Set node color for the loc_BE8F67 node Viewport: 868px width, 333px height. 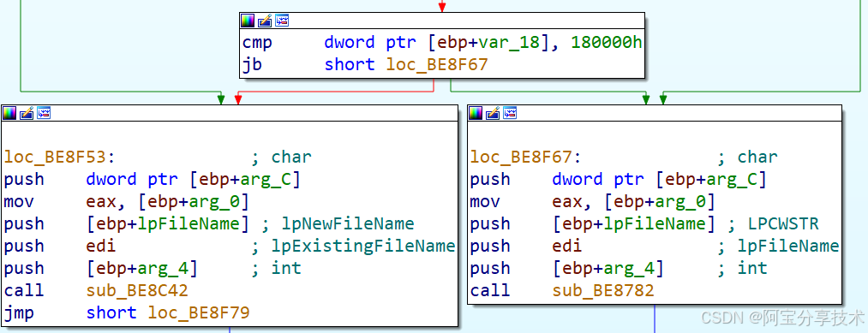click(476, 113)
